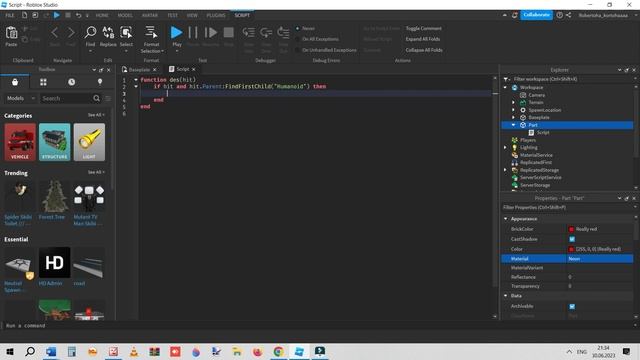The width and height of the screenshot is (640, 360).
Task: Click the Pause test button
Action: tap(193, 33)
